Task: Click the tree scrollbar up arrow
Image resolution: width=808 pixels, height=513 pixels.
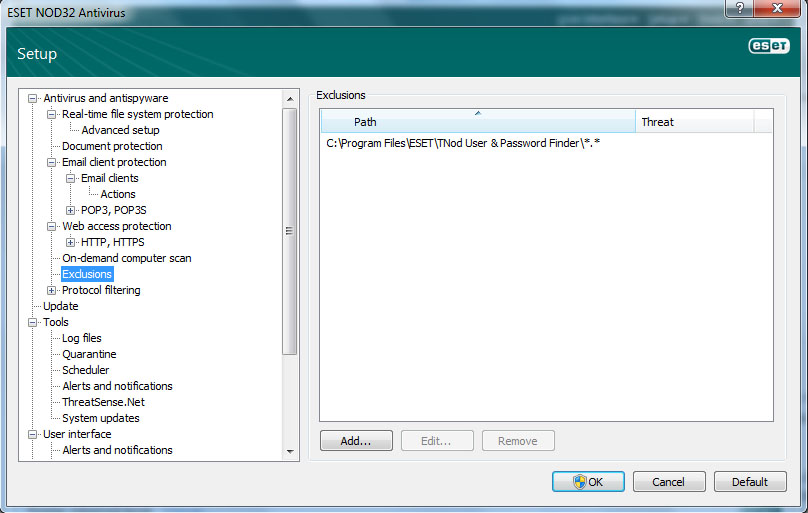Action: tap(290, 99)
